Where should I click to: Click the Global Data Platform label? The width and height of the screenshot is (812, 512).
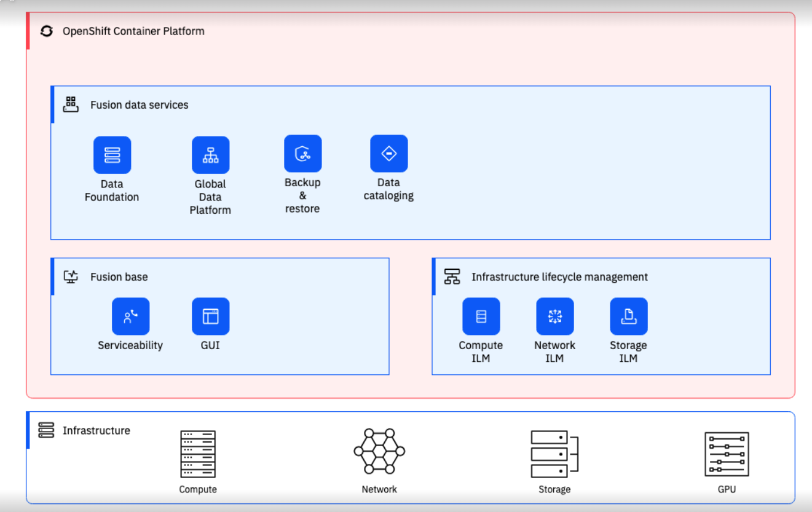(210, 197)
